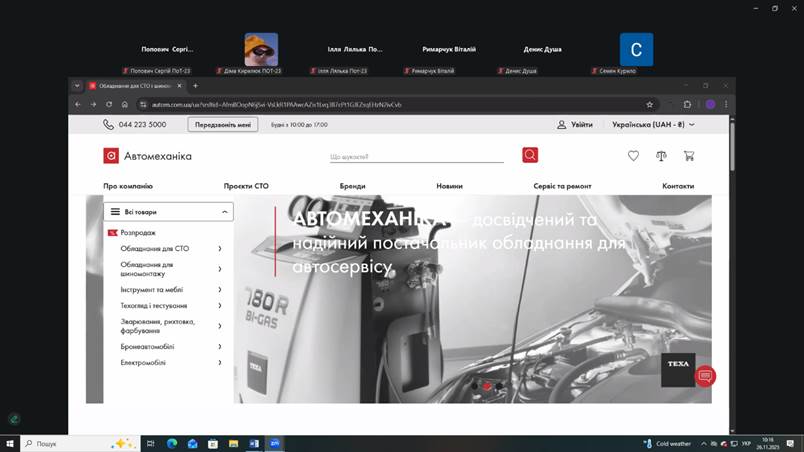Screen dimensions: 804x452
Task: Open the product comparison scales icon
Action: 661,156
